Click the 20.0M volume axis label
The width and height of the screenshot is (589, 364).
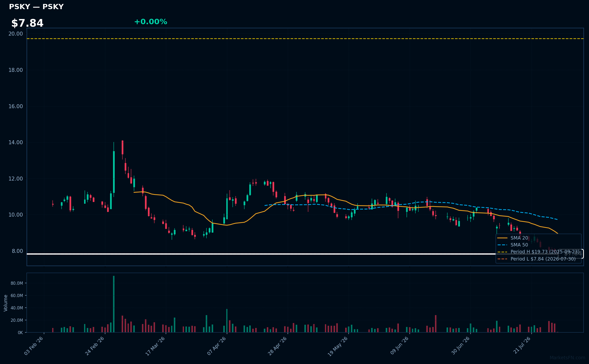click(17, 320)
